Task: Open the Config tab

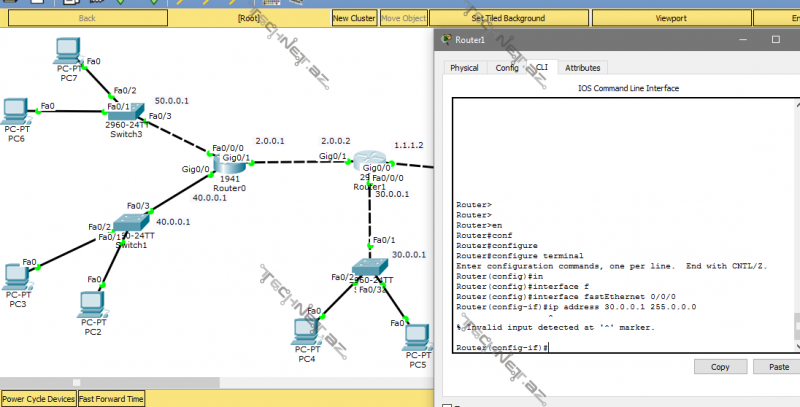Action: point(507,68)
